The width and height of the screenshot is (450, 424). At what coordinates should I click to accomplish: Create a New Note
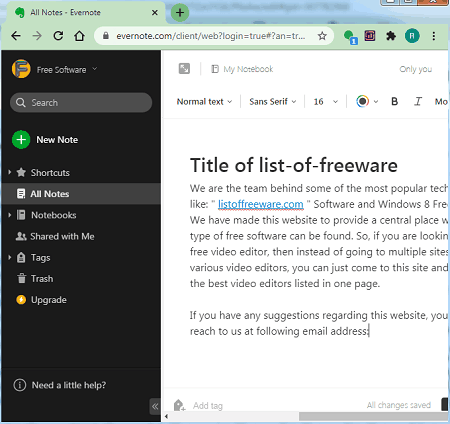click(45, 140)
